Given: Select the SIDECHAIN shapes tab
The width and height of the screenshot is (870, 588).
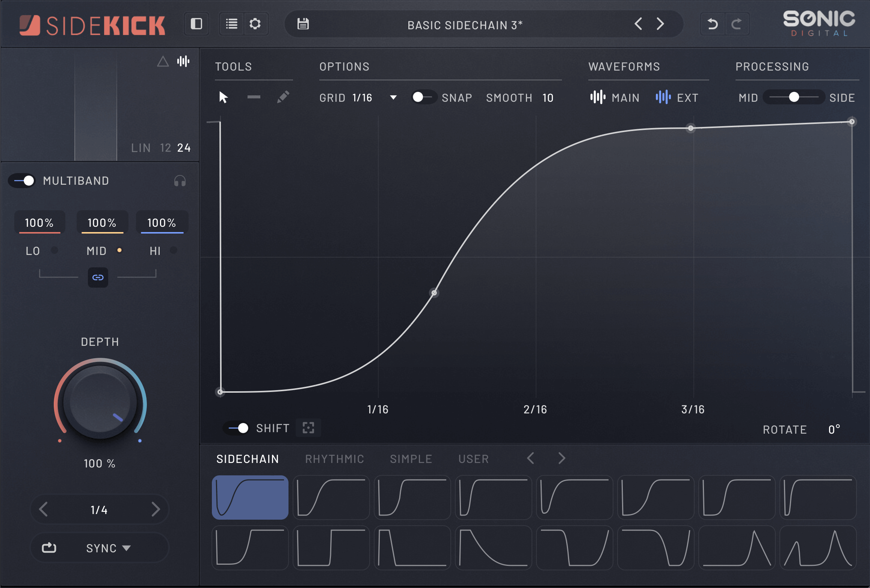Looking at the screenshot, I should pos(248,459).
